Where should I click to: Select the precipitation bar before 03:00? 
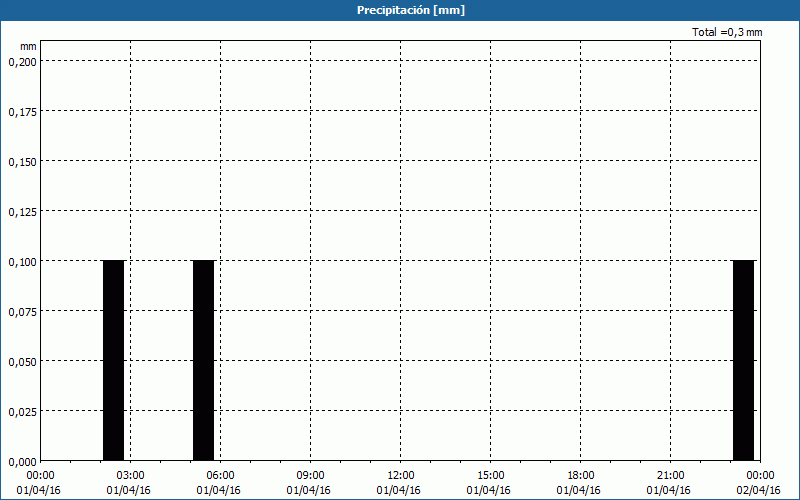114,361
